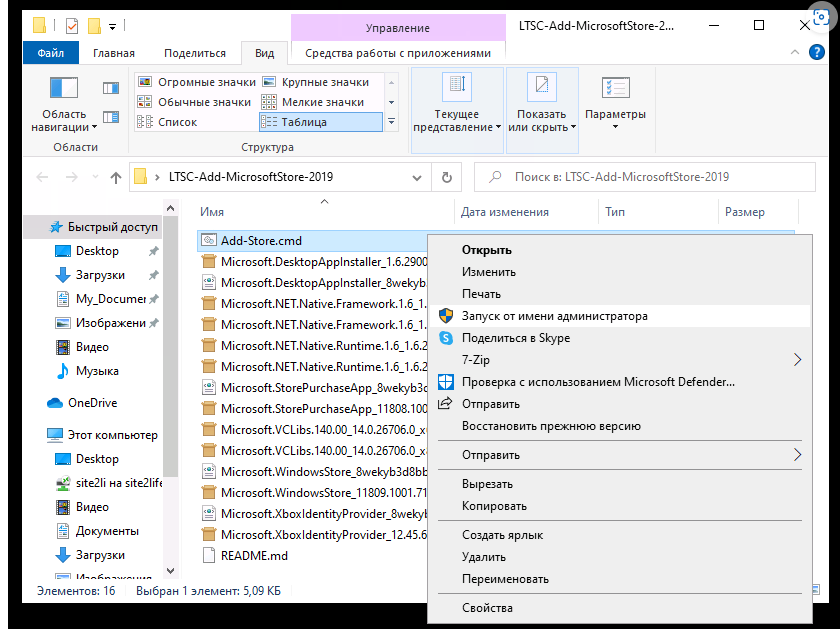Choose Переименовать in context menu
The image size is (840, 629).
click(x=505, y=579)
